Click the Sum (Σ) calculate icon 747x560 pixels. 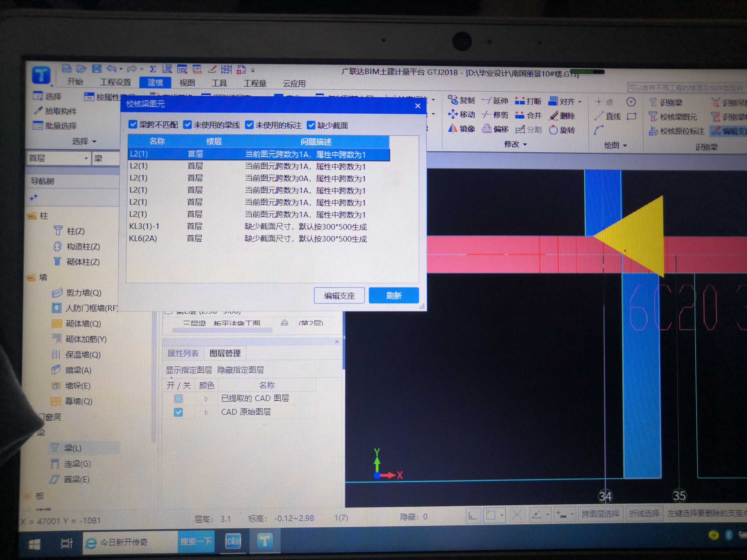(x=153, y=70)
